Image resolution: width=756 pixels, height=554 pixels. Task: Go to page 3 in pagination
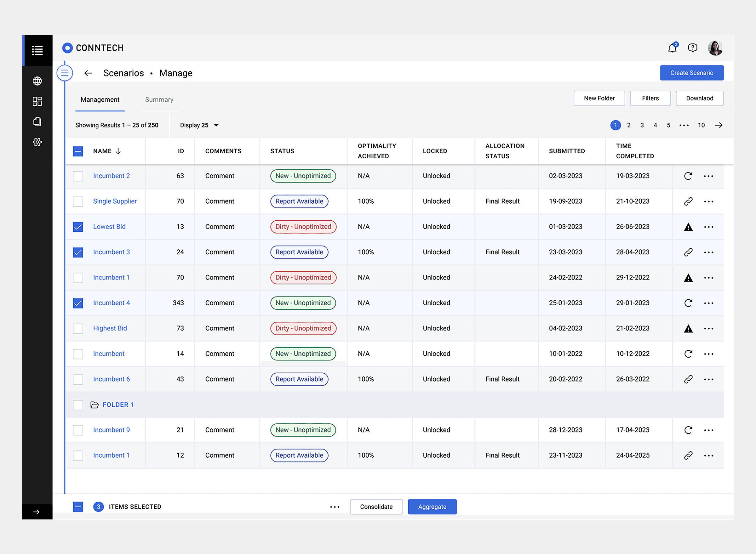(x=642, y=125)
